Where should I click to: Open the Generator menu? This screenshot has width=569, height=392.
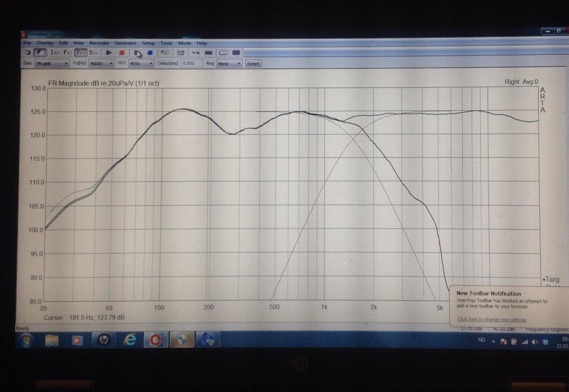point(125,43)
